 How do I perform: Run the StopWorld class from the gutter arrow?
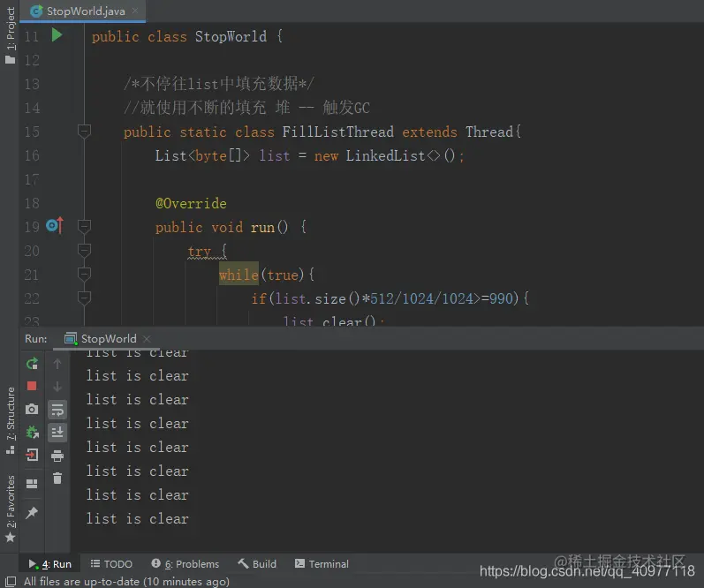[x=57, y=35]
